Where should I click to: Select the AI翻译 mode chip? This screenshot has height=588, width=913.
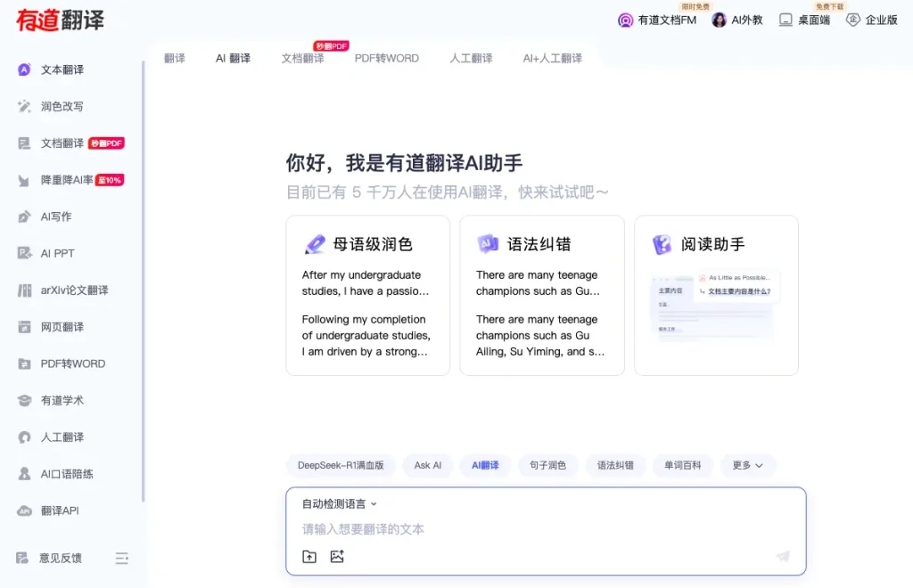(x=485, y=465)
